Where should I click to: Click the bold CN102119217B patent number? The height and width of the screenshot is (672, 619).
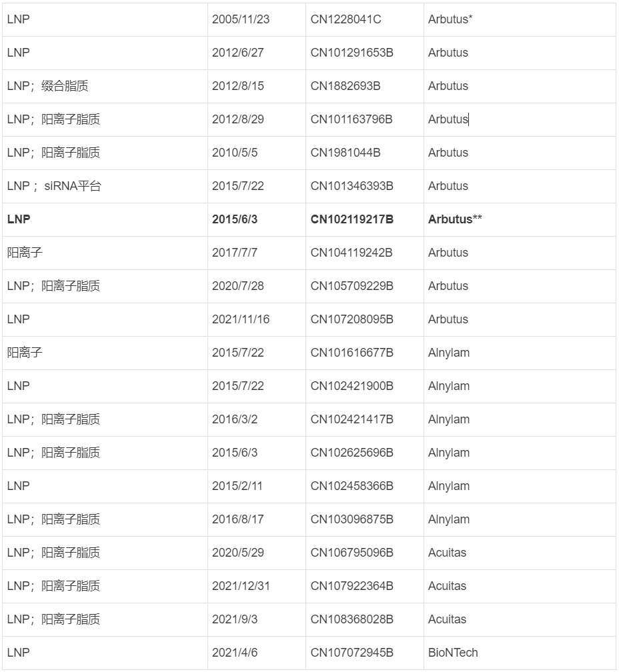pyautogui.click(x=352, y=219)
